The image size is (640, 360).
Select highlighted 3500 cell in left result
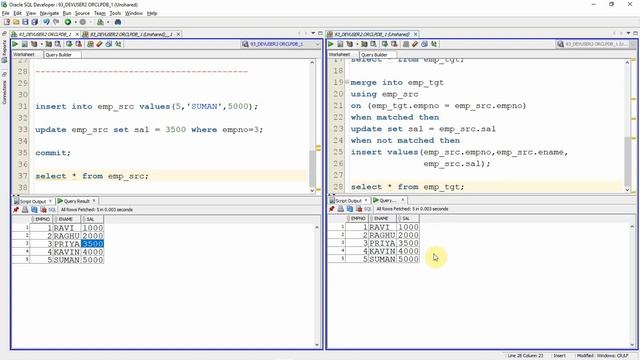click(x=92, y=244)
